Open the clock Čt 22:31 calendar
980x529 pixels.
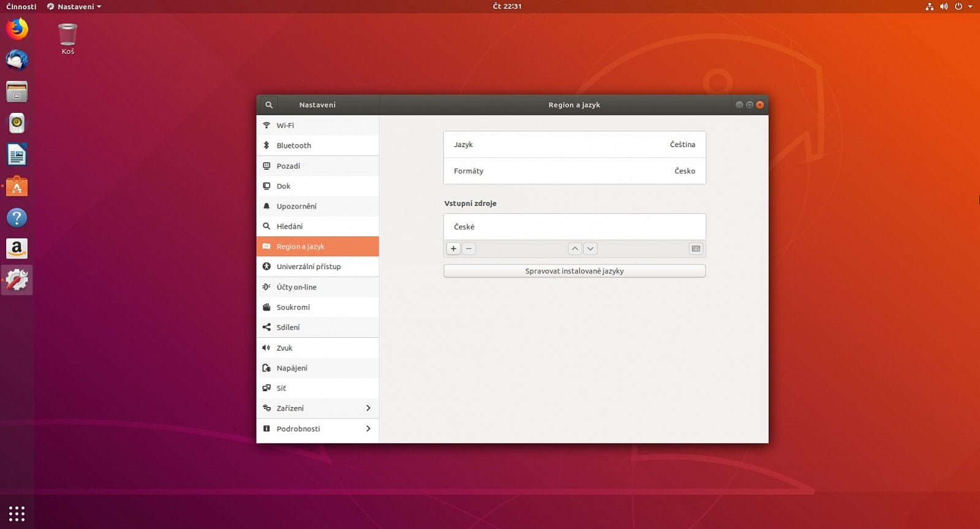[507, 6]
